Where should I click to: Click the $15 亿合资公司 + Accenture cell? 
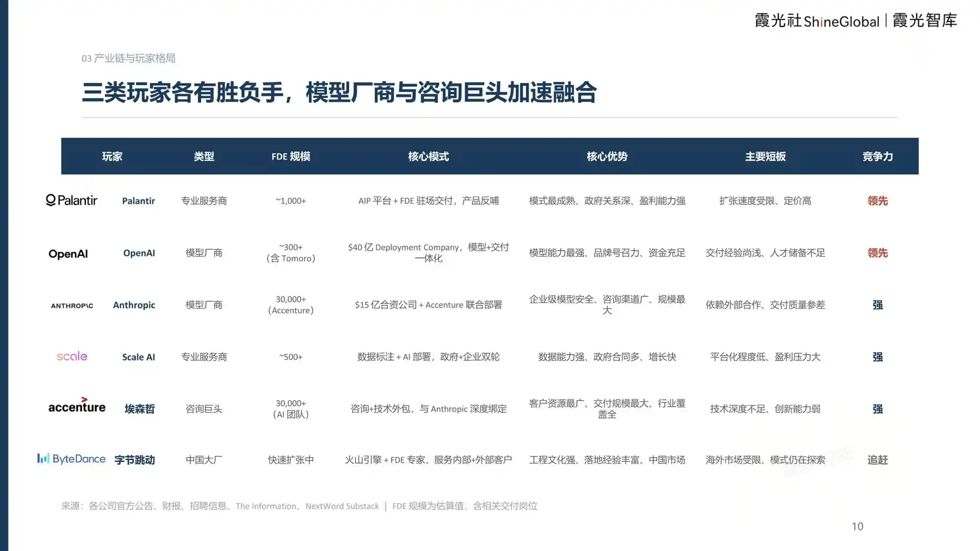[x=429, y=305]
